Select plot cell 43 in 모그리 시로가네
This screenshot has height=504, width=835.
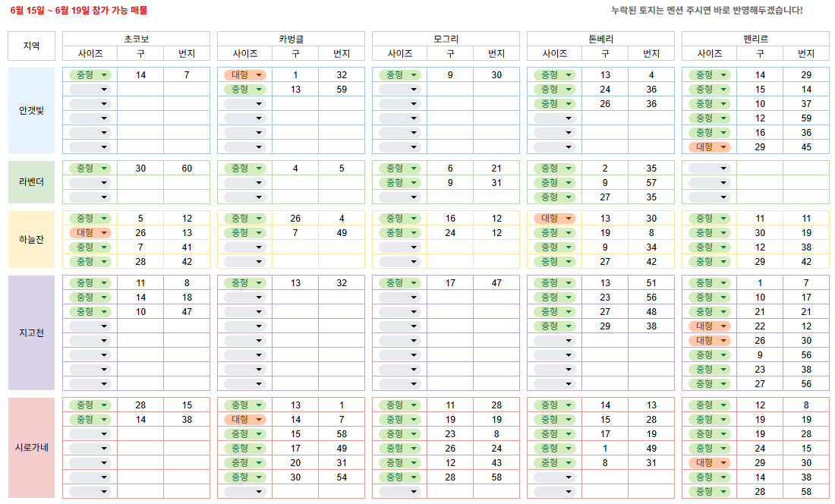[496, 463]
